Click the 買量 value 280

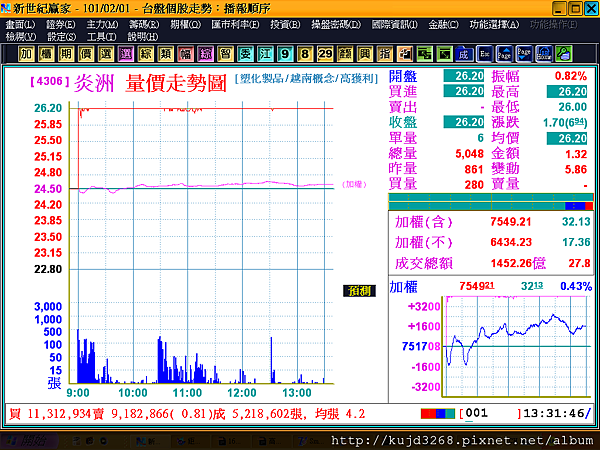click(x=474, y=185)
